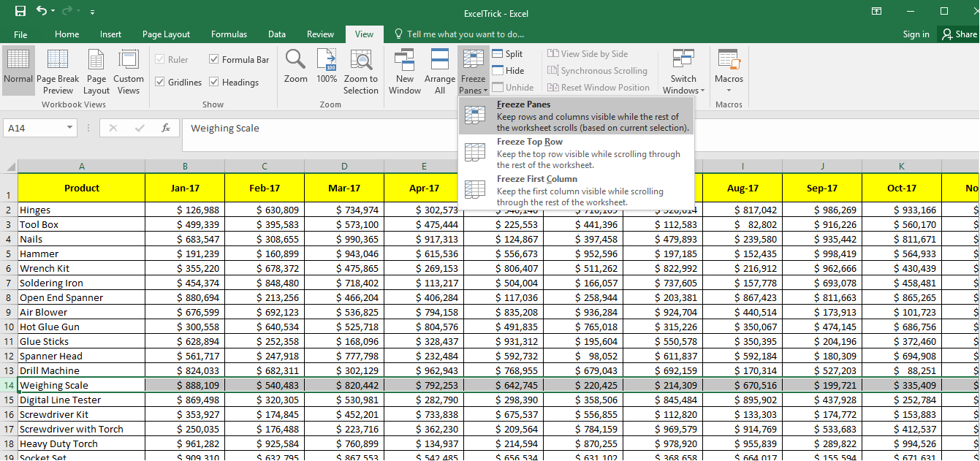
Task: Select Page Layout view
Action: coord(96,70)
